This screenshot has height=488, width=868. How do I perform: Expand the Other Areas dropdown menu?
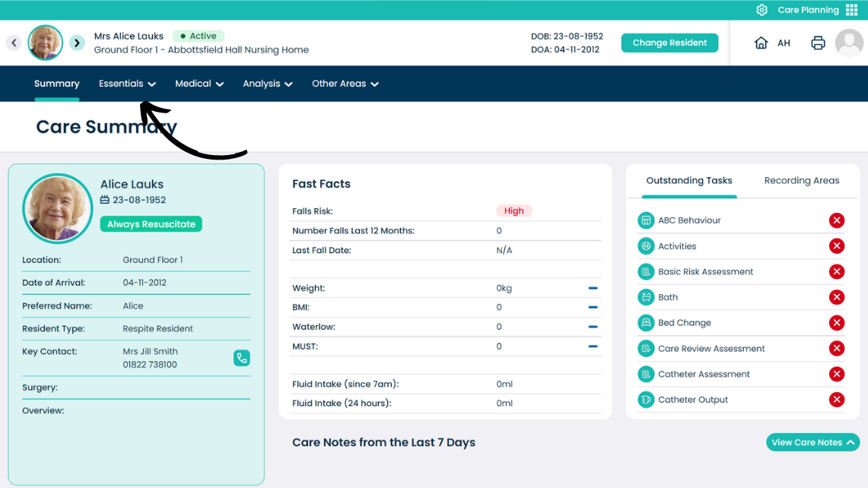[345, 84]
